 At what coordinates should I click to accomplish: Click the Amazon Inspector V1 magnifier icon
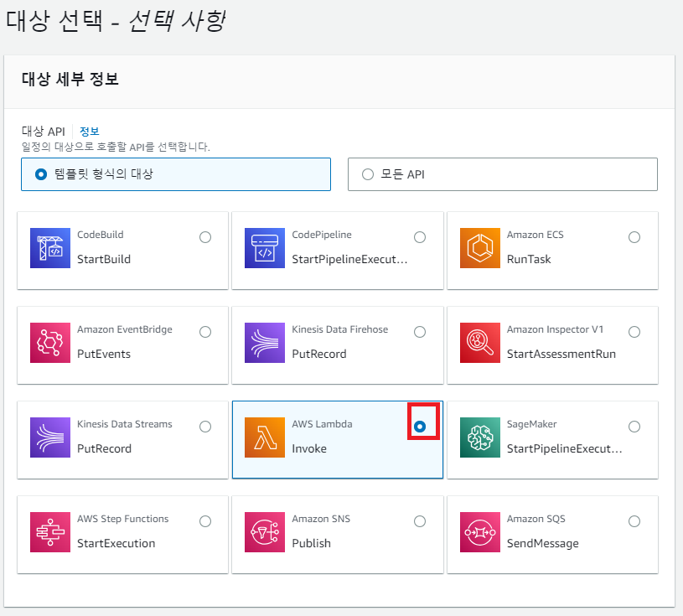[x=480, y=343]
